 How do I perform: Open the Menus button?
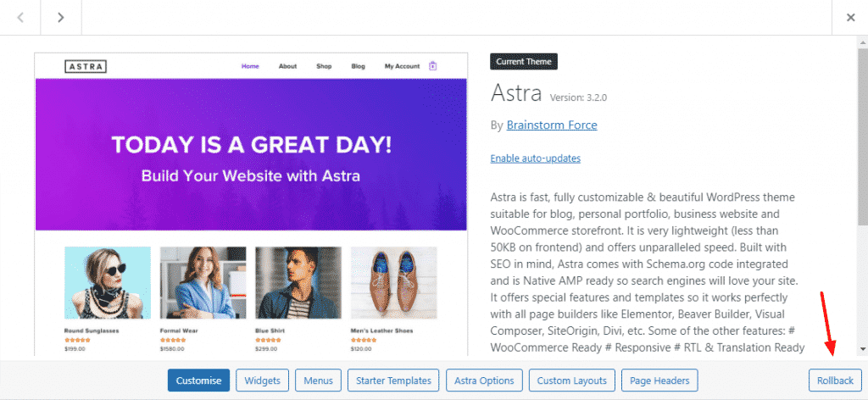pyautogui.click(x=319, y=380)
